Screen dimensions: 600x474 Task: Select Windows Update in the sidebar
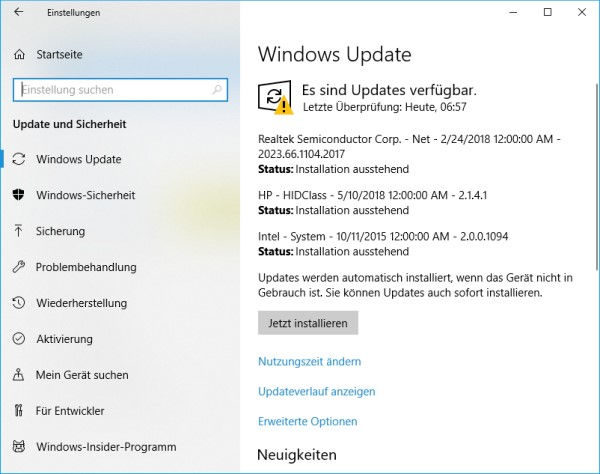pos(79,159)
